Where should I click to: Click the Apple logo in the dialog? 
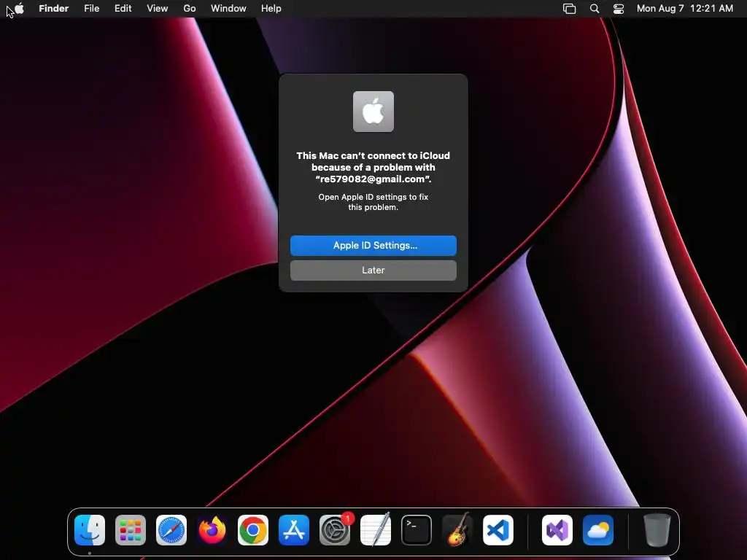(373, 112)
